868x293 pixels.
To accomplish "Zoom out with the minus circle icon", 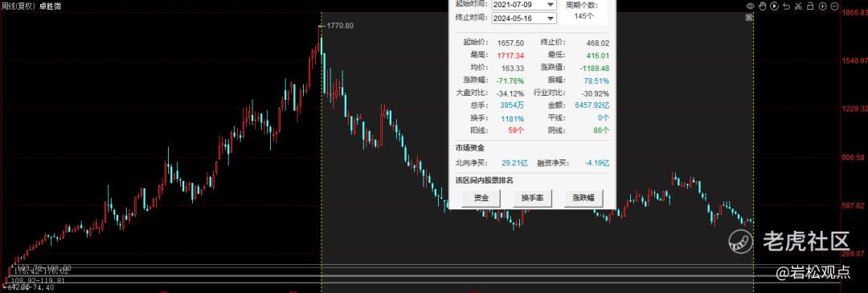I will pyautogui.click(x=835, y=6).
